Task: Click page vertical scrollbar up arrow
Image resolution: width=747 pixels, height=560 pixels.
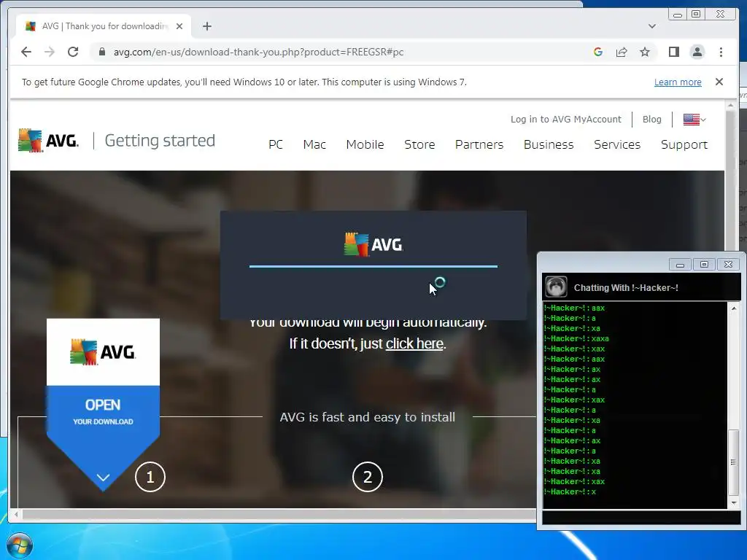Action: (x=730, y=105)
